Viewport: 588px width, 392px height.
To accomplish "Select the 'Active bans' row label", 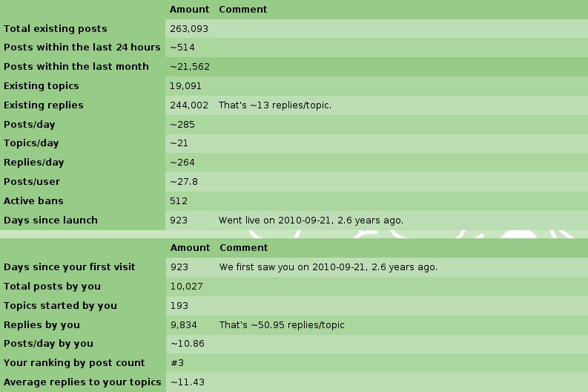I will click(x=33, y=201).
